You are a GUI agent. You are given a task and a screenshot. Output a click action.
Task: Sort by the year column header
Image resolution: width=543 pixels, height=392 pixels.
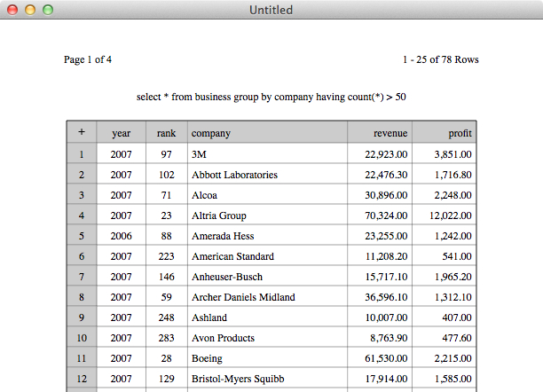(122, 132)
